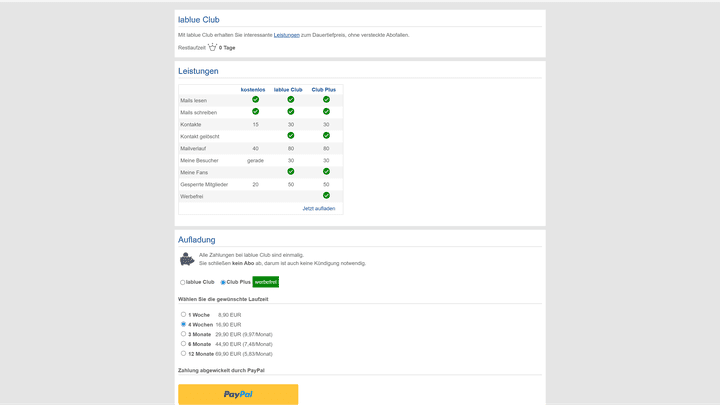Click the kostenlos column header
The image size is (720, 405).
coord(253,90)
